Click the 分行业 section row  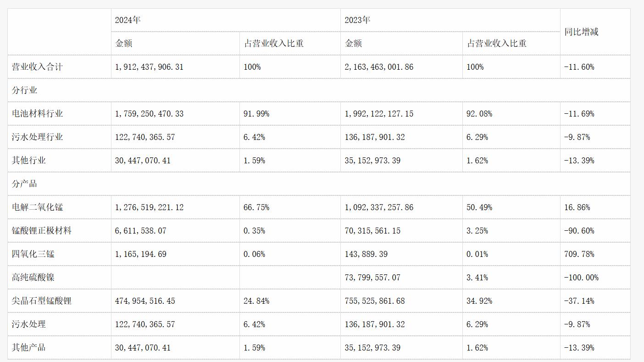click(319, 90)
